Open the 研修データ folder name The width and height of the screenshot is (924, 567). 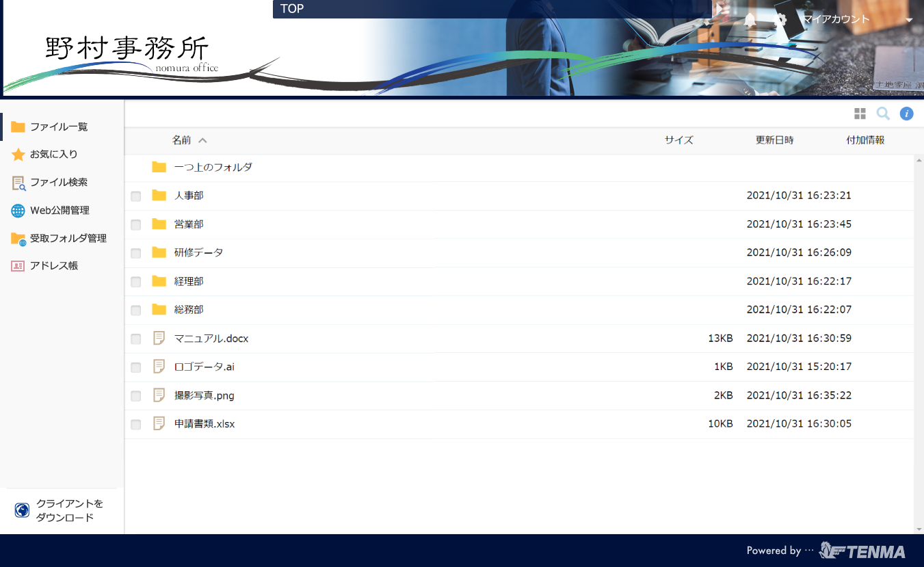[199, 252]
